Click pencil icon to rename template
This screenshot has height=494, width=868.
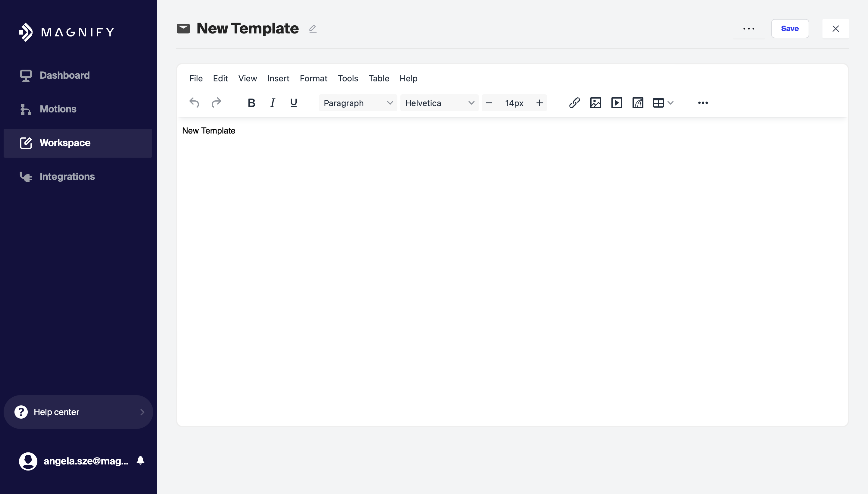coord(313,29)
